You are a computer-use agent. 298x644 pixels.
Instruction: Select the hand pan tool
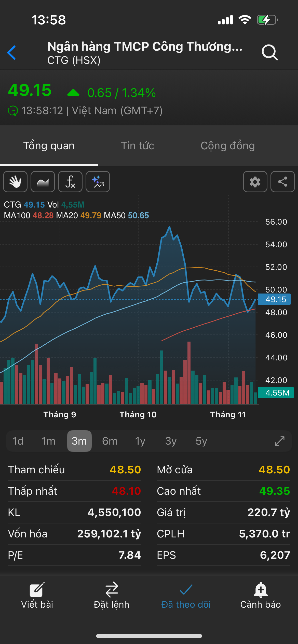(x=15, y=182)
